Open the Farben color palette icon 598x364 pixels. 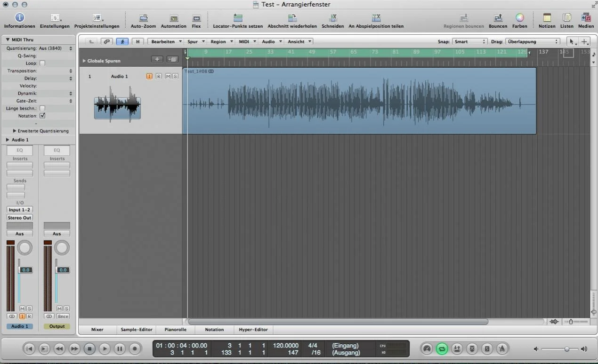click(519, 18)
